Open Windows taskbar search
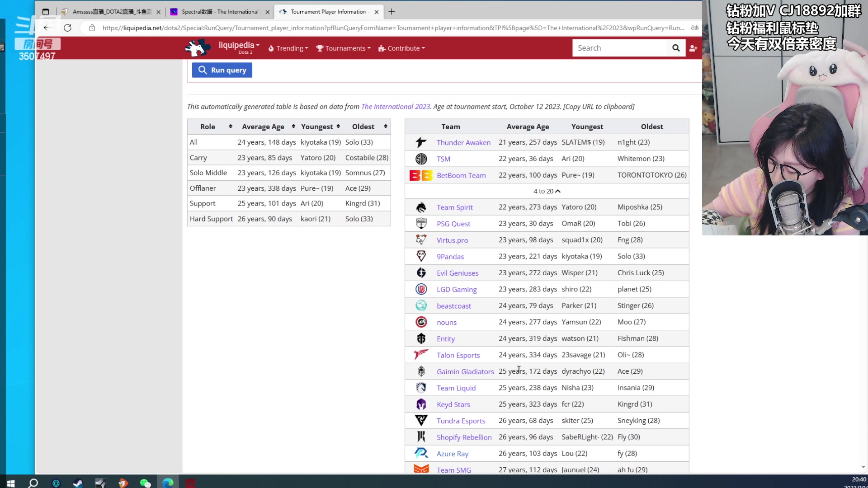 [x=33, y=483]
